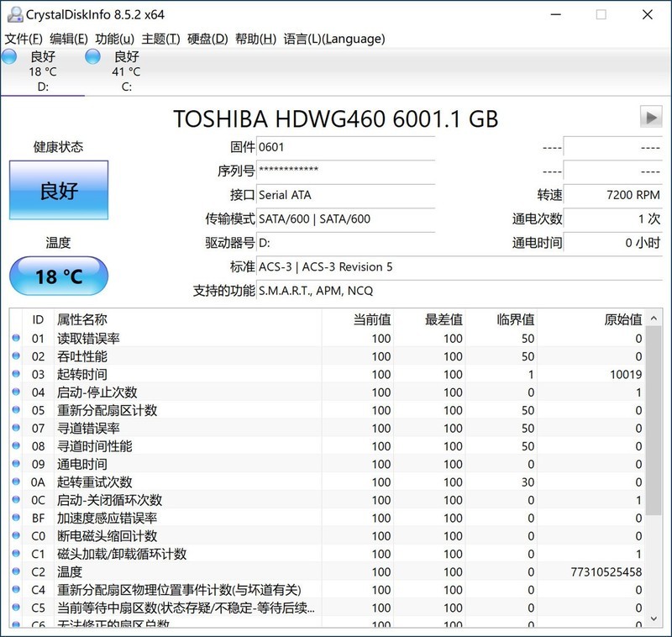672x637 pixels.
Task: Click the status indicator circle for drive C:
Action: click(91, 55)
